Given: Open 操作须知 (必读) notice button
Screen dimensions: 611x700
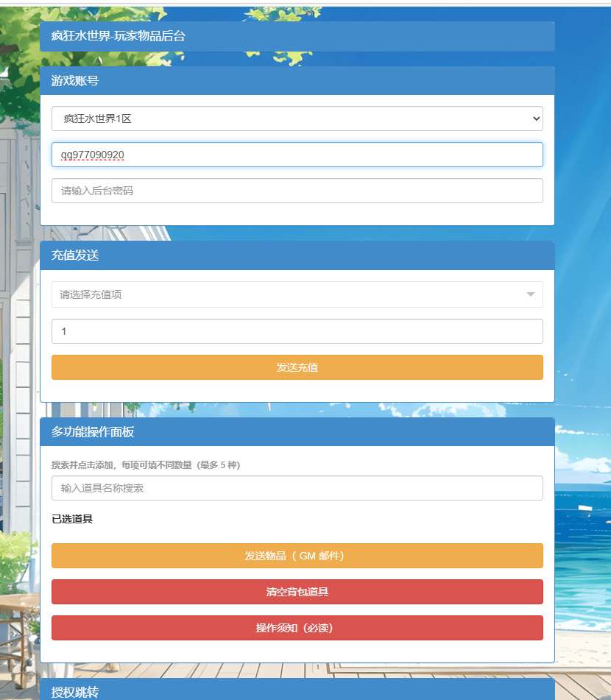Looking at the screenshot, I should (x=297, y=628).
